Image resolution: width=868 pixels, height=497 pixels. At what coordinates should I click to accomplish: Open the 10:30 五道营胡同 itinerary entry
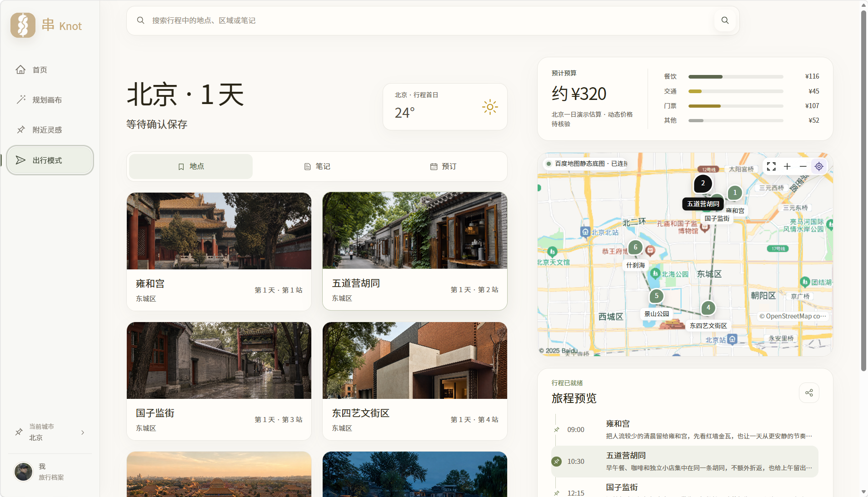click(x=685, y=462)
